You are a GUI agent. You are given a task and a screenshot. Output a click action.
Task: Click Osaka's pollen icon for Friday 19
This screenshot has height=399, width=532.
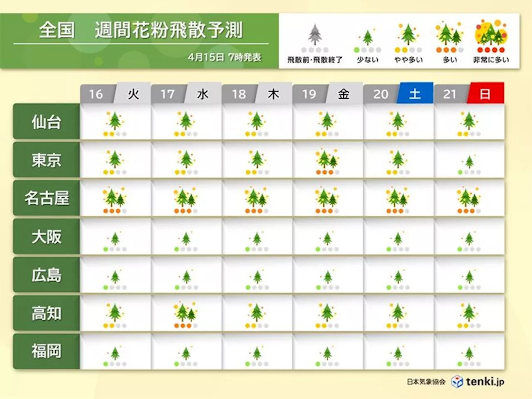pos(328,241)
